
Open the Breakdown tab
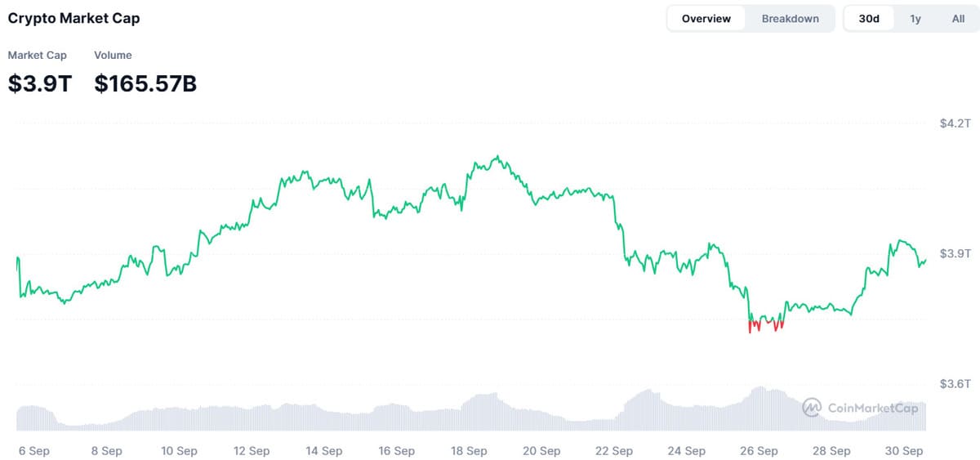tap(790, 19)
